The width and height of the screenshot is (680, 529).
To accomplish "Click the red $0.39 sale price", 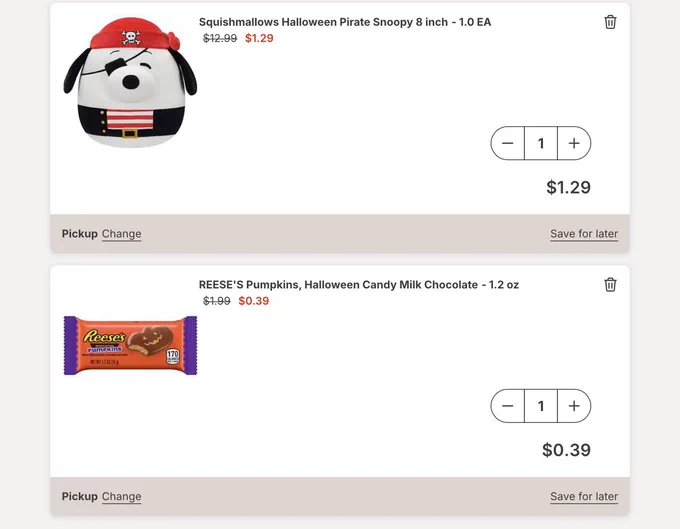I will pyautogui.click(x=254, y=301).
